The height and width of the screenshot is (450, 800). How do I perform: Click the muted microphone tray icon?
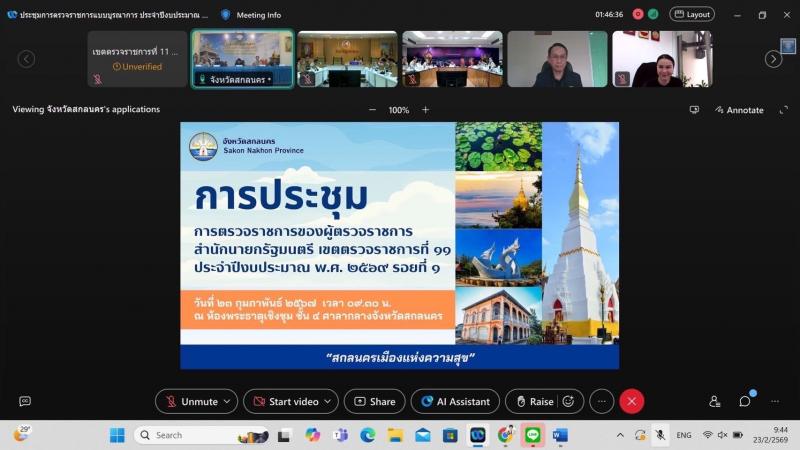pyautogui.click(x=660, y=435)
